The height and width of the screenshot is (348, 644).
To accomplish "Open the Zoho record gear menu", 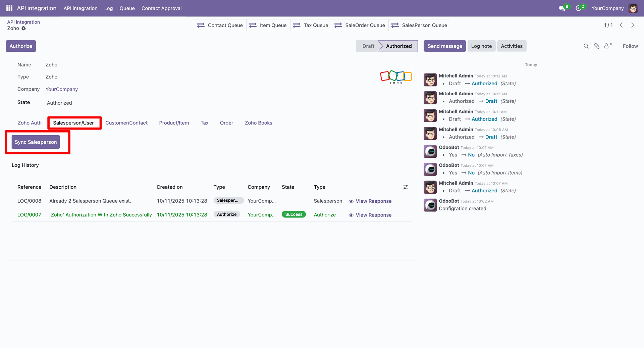I will tap(24, 28).
